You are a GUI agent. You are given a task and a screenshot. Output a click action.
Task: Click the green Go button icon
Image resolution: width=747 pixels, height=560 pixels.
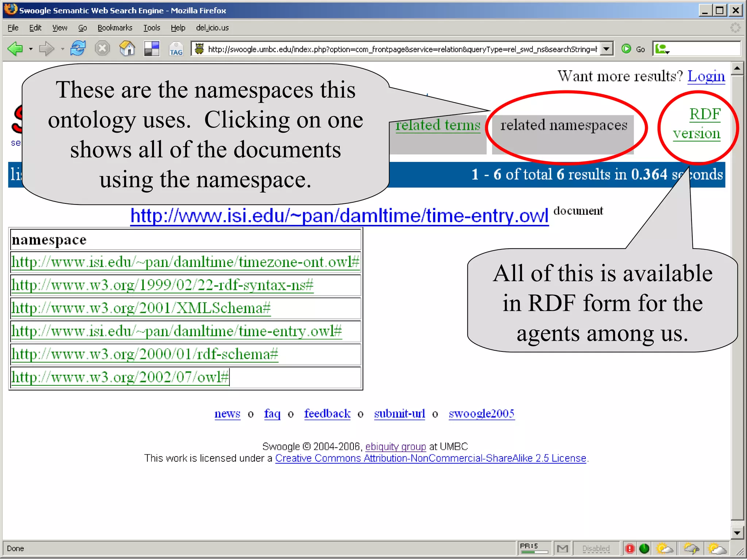[626, 48]
